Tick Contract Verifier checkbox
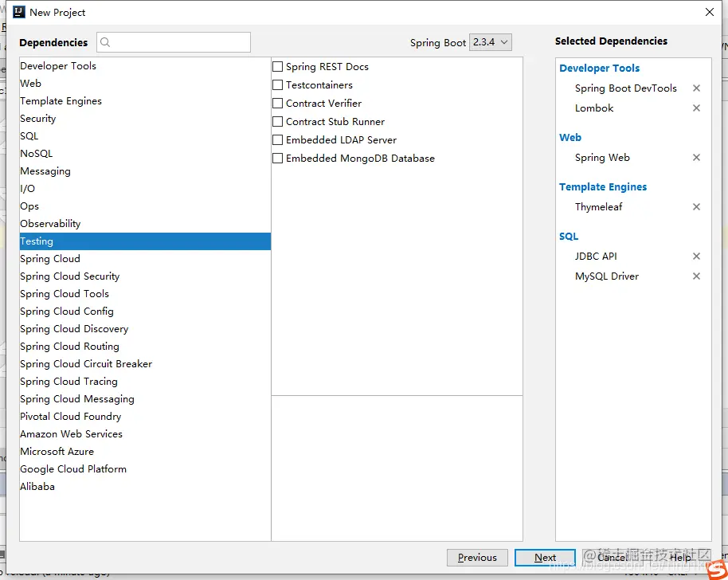Viewport: 728px width, 580px height. (278, 103)
